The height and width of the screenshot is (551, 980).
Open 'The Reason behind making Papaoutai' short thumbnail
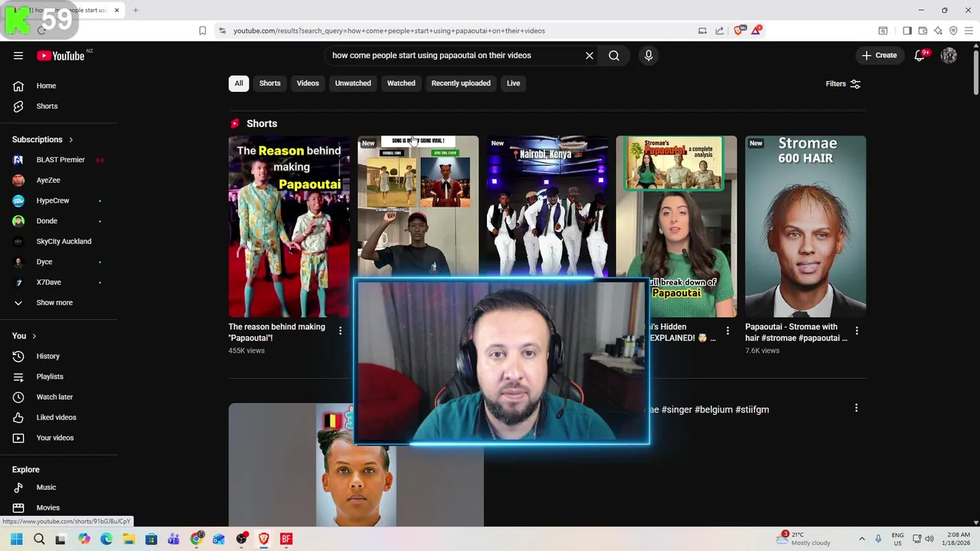coord(289,227)
